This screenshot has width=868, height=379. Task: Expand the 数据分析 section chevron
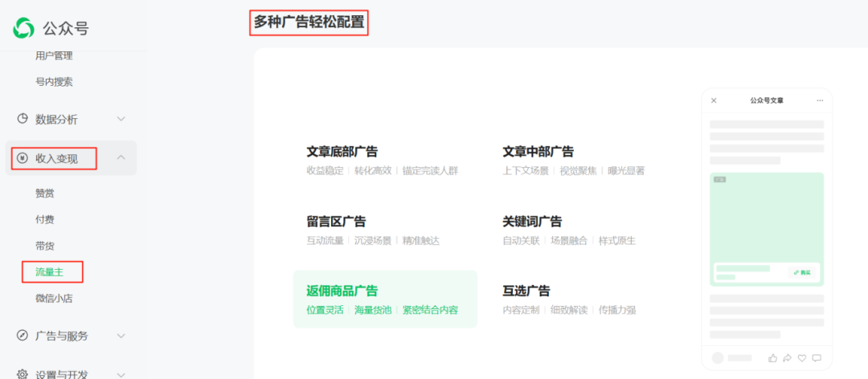[121, 119]
